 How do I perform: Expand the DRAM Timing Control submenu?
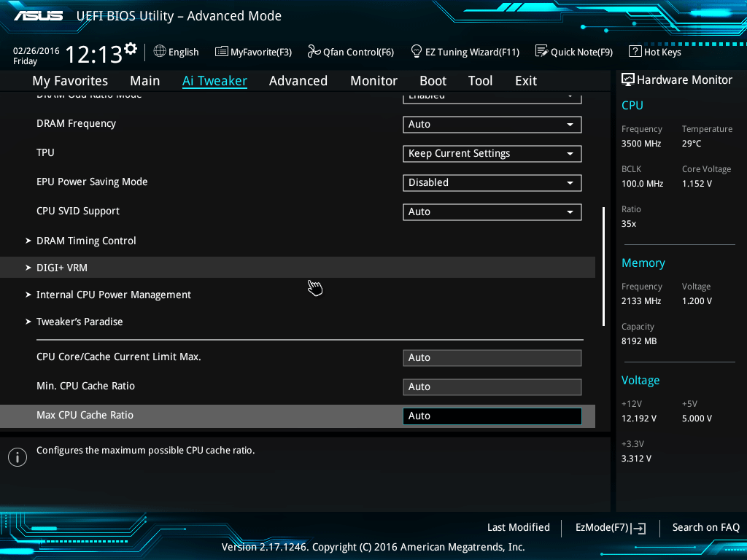pos(86,241)
